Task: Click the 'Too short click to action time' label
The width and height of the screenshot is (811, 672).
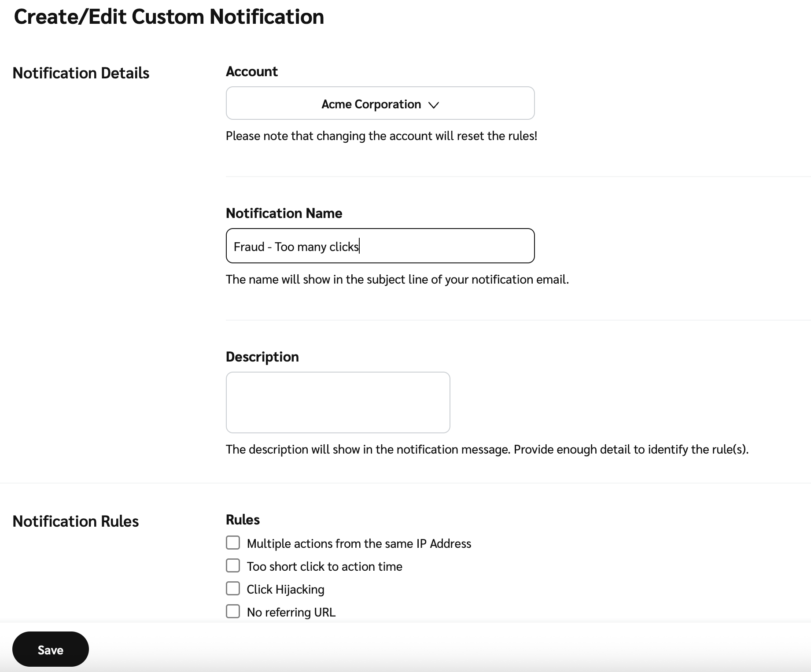Action: click(324, 566)
